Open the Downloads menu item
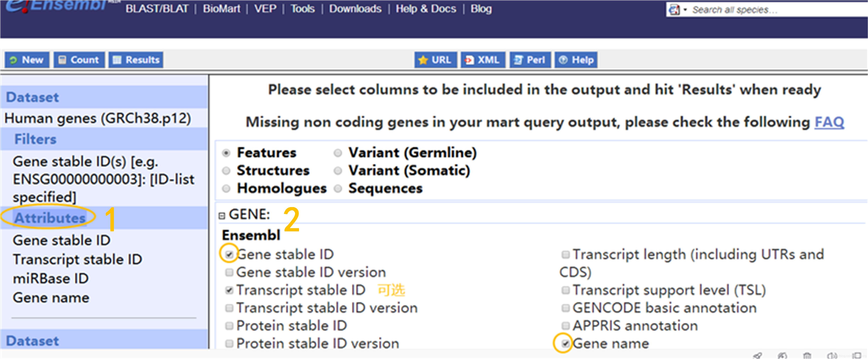Viewport: 868px width, 359px height. point(355,9)
